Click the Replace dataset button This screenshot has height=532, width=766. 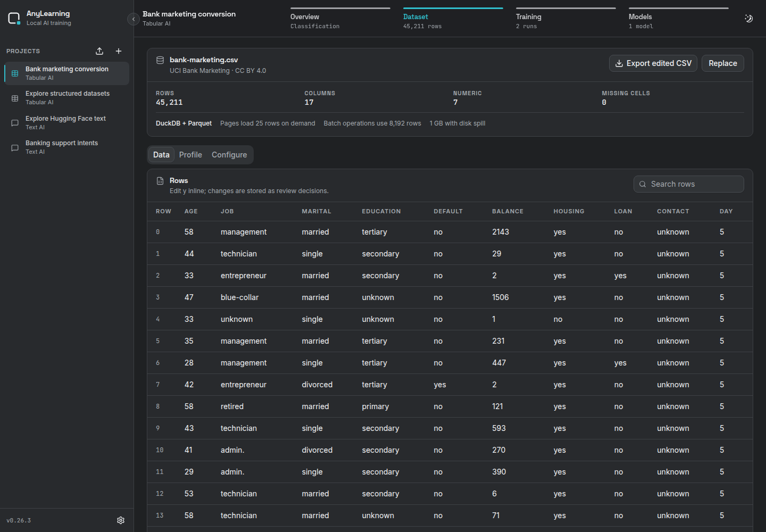tap(723, 63)
